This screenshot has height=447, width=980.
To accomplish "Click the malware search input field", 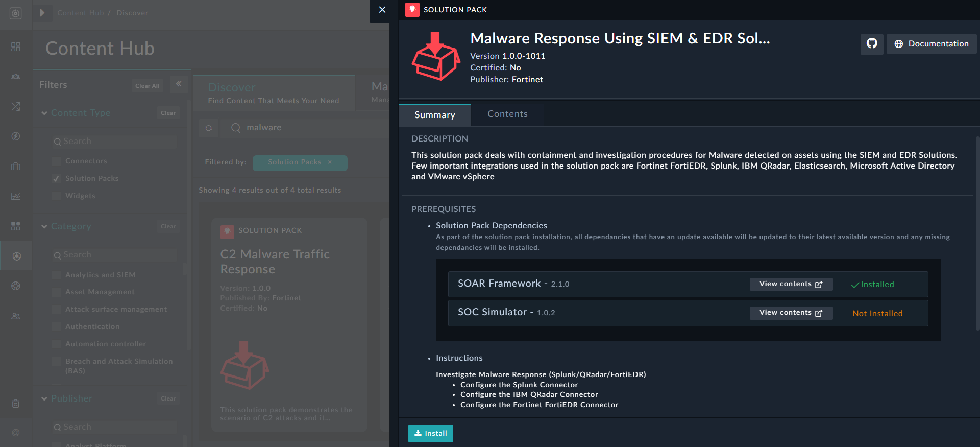I will pos(306,128).
